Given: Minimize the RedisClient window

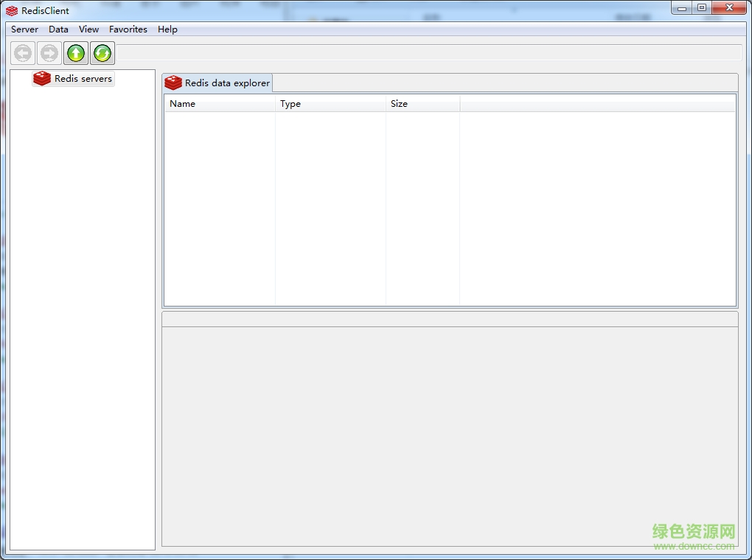Looking at the screenshot, I should click(682, 8).
